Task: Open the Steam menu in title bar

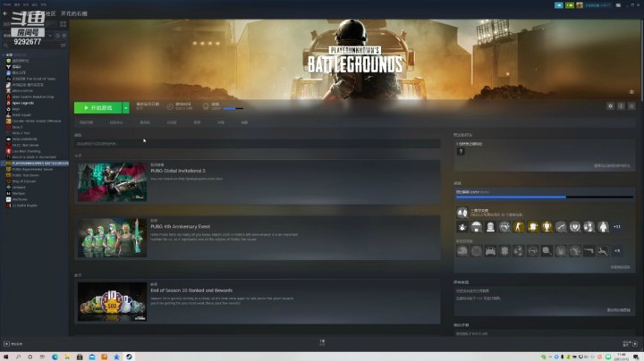Action: 7,4
